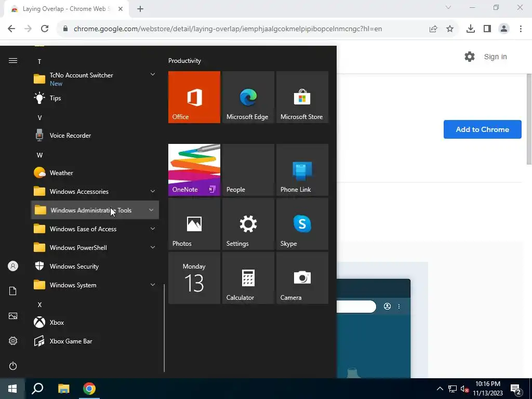The height and width of the screenshot is (399, 532).
Task: Open the People tile
Action: (x=248, y=170)
